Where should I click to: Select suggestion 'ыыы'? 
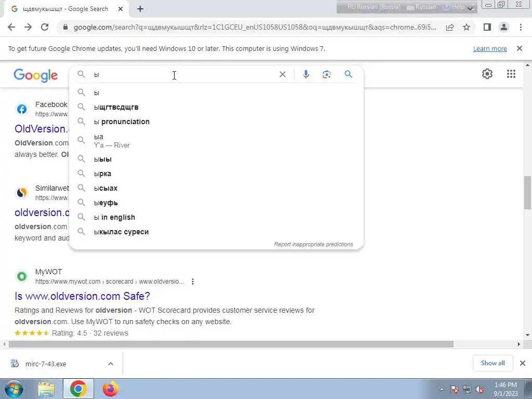[216, 159]
